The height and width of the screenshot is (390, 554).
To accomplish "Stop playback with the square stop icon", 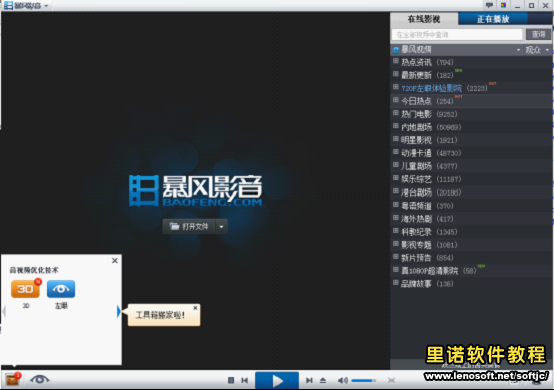I will [x=231, y=380].
